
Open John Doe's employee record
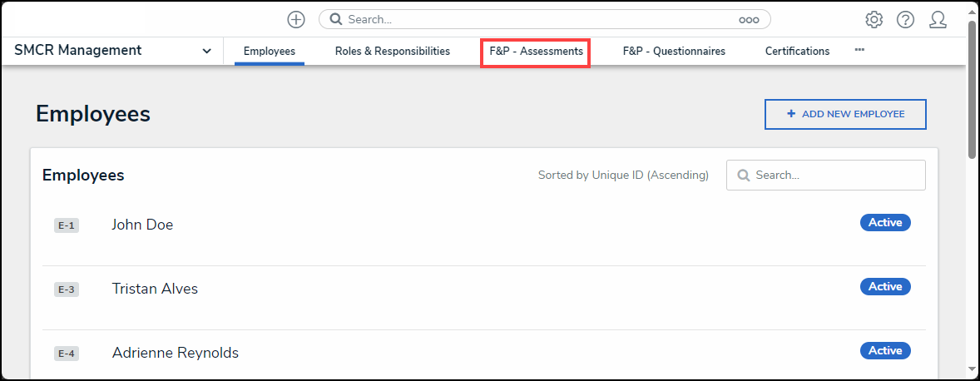pyautogui.click(x=142, y=225)
